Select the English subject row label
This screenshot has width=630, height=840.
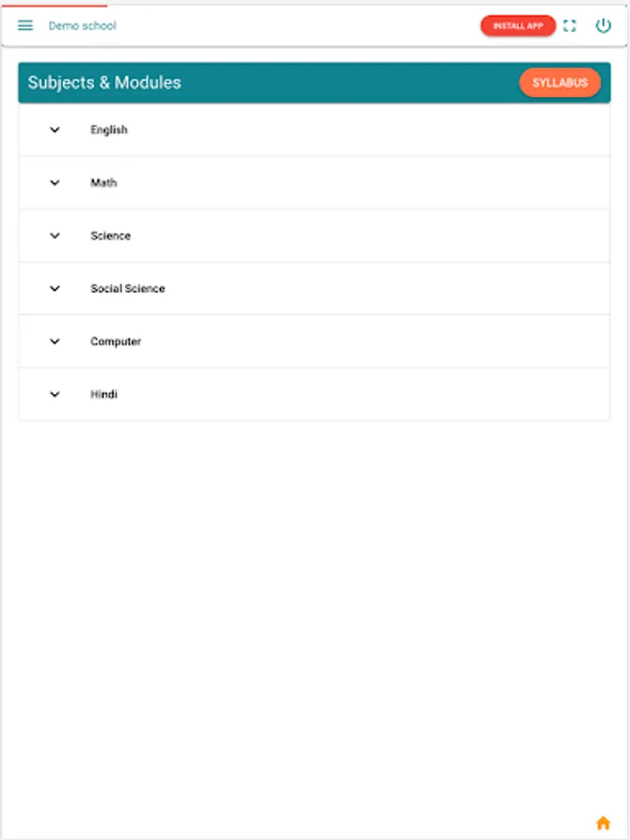[109, 130]
